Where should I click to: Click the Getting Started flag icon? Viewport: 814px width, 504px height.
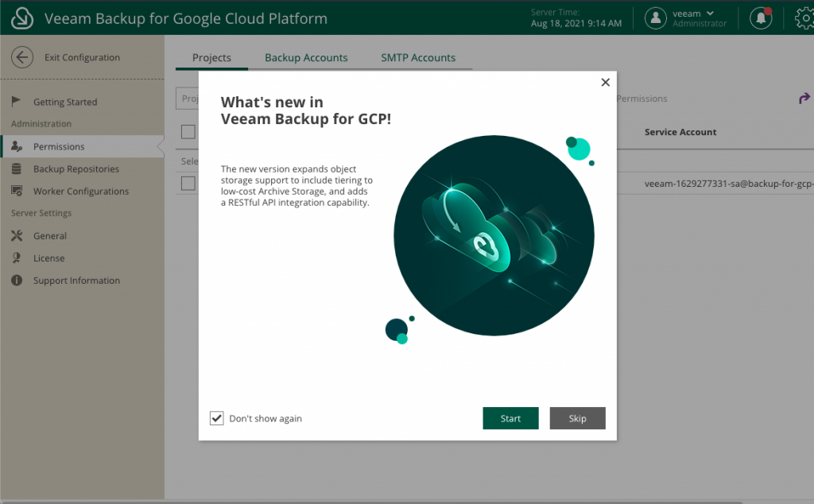[x=16, y=101]
